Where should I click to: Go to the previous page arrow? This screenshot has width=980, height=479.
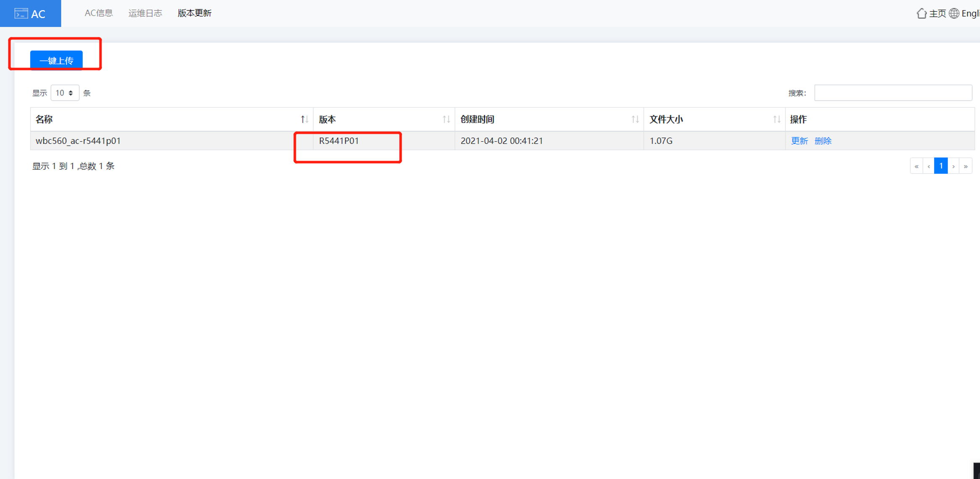click(x=929, y=166)
